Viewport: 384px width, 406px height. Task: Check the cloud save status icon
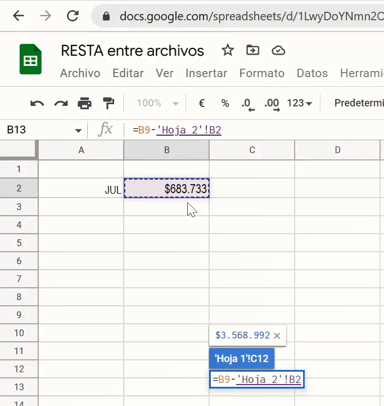(278, 51)
